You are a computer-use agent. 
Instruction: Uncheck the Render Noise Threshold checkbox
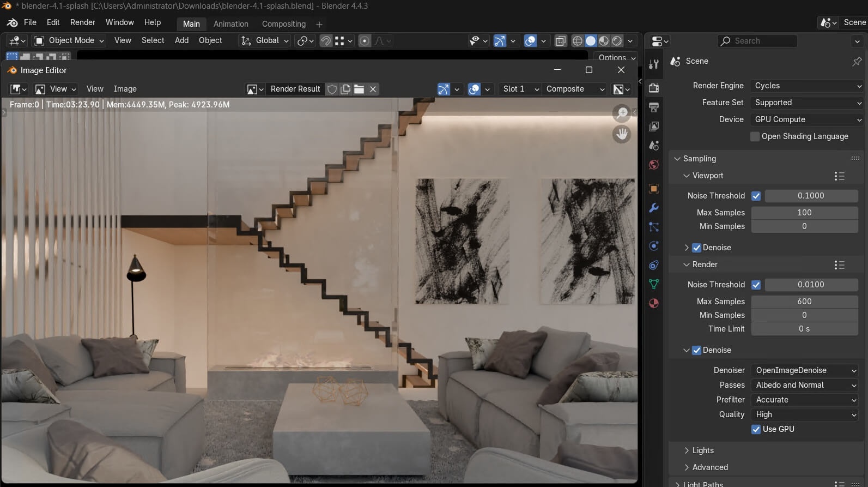coord(756,285)
